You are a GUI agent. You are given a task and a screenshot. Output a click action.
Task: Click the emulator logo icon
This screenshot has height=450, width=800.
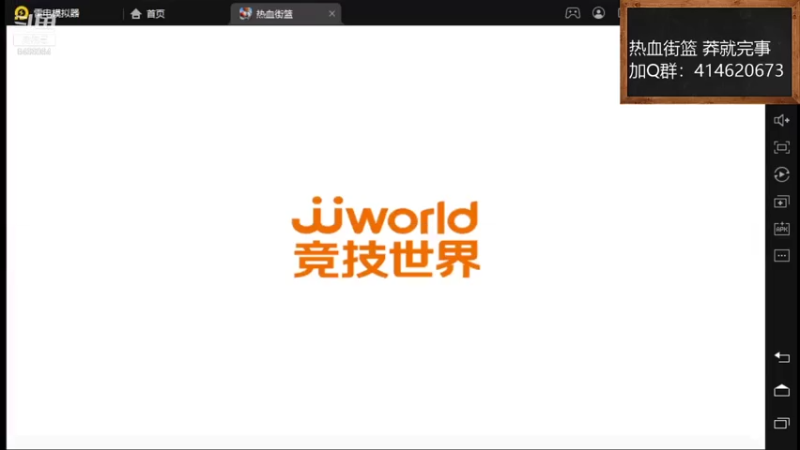tap(21, 13)
